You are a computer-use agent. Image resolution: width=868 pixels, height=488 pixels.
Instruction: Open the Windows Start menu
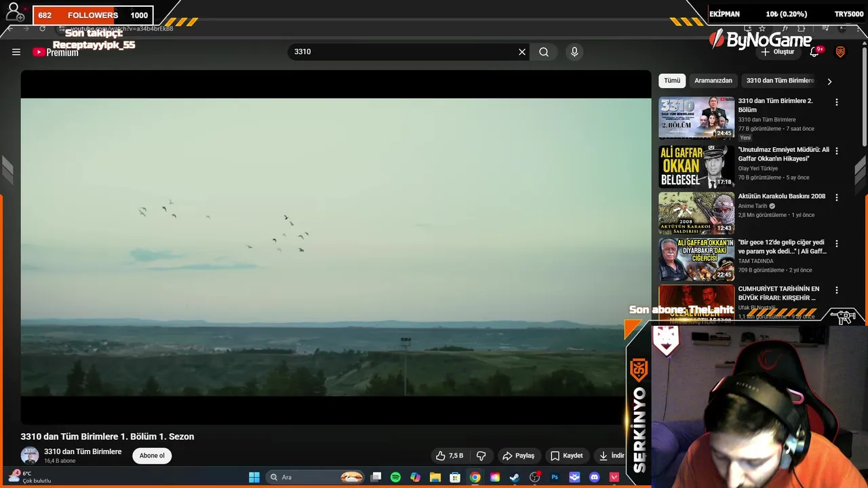click(254, 477)
